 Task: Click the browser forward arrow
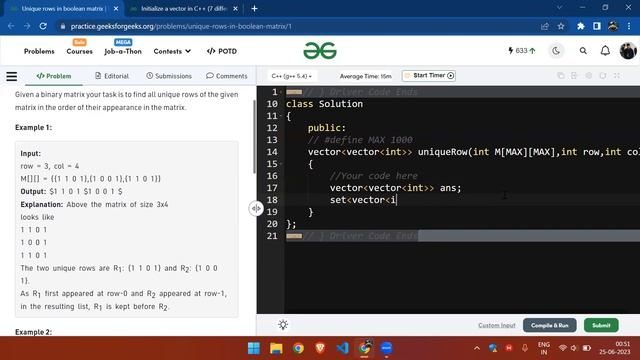pos(27,26)
